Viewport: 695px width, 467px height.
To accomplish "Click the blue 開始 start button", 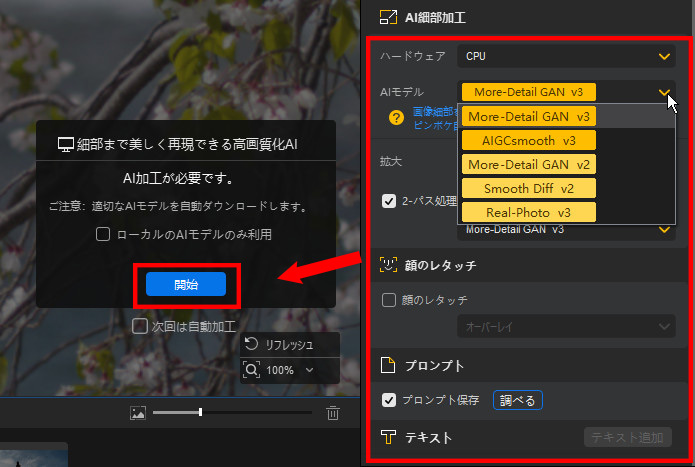I will click(186, 284).
